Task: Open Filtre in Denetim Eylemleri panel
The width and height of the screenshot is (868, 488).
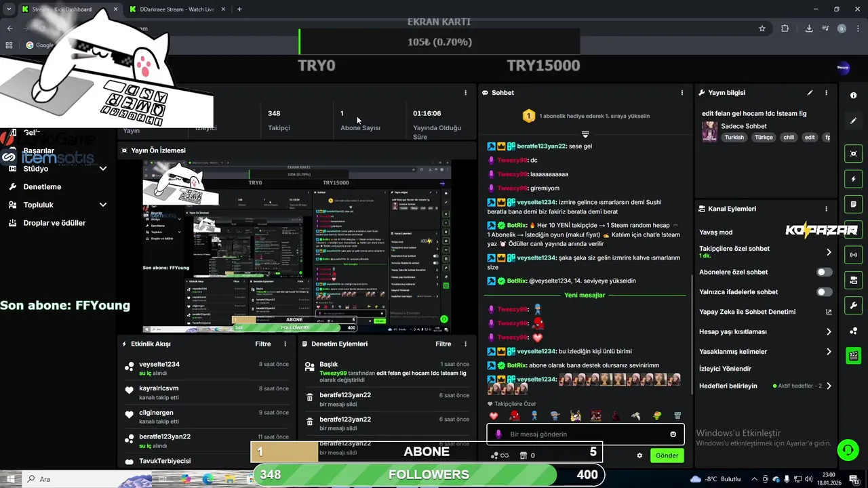Action: pos(443,344)
